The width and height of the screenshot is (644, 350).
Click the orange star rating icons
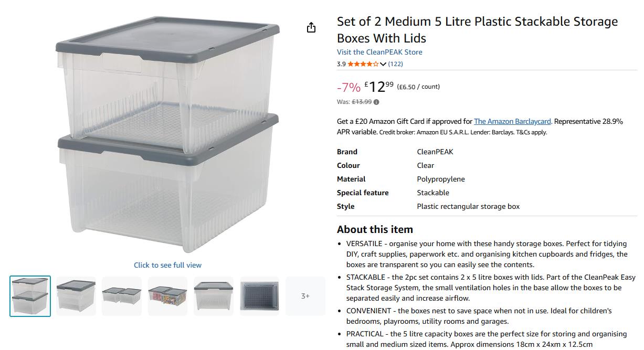tap(363, 64)
